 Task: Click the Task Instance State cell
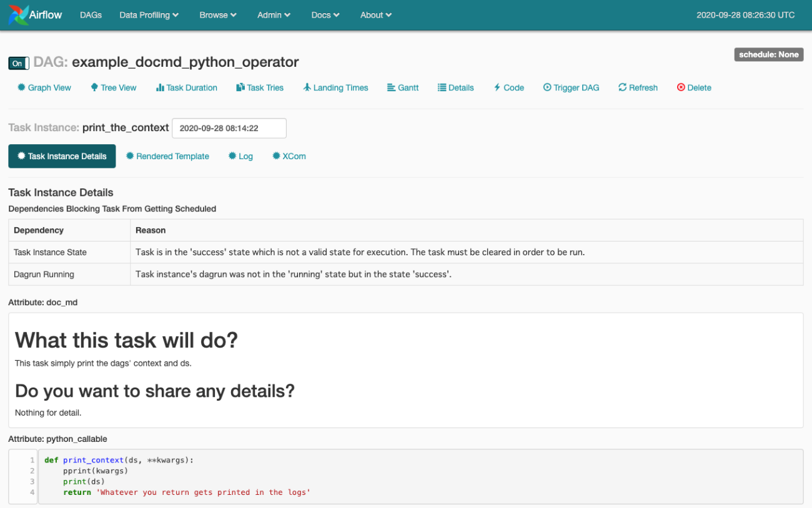(x=69, y=252)
